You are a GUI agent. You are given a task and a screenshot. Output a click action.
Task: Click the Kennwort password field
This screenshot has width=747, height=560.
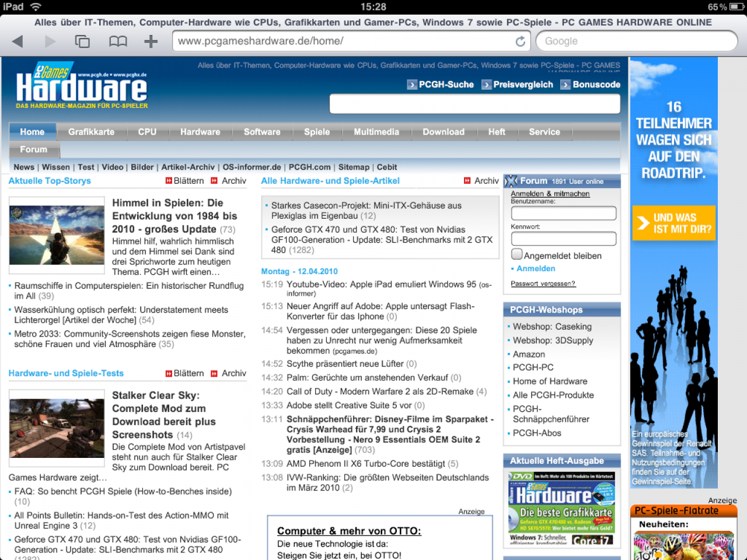(x=564, y=239)
